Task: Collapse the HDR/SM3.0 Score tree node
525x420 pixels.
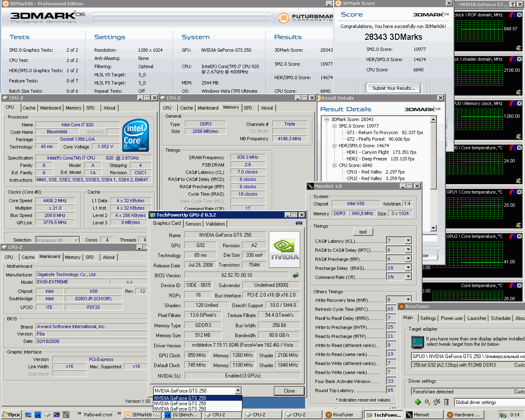Action: tap(334, 146)
